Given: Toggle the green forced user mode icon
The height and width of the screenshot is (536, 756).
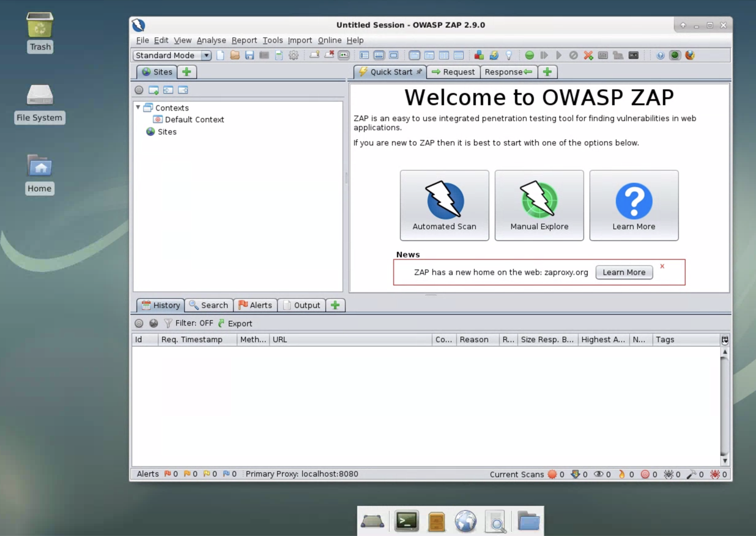Looking at the screenshot, I should pos(675,55).
